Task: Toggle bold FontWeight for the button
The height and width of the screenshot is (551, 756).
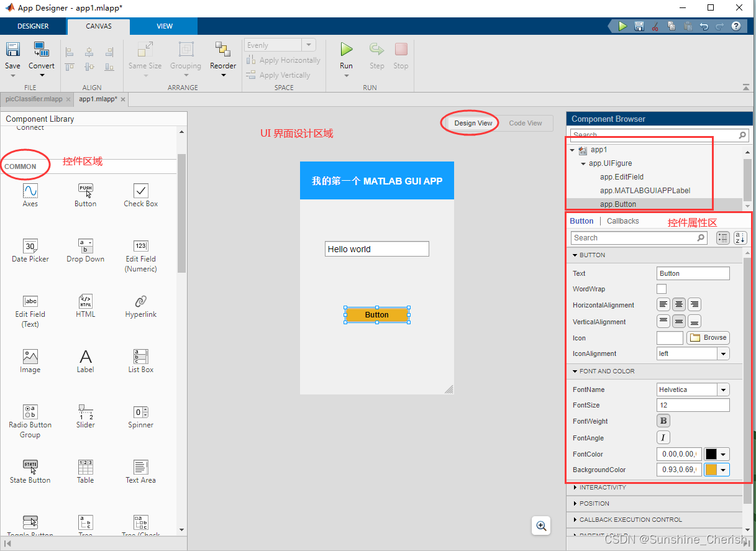Action: point(663,421)
